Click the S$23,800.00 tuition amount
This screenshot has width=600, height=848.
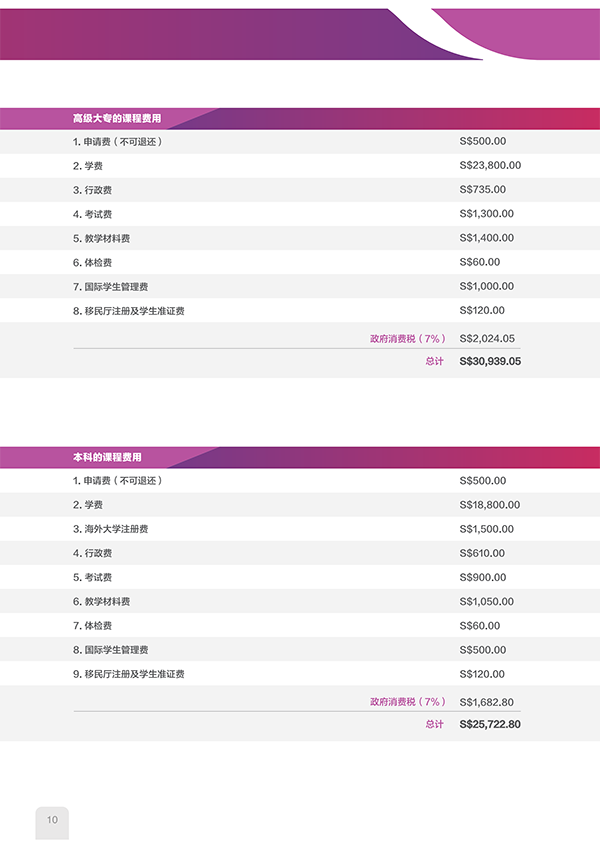click(490, 165)
